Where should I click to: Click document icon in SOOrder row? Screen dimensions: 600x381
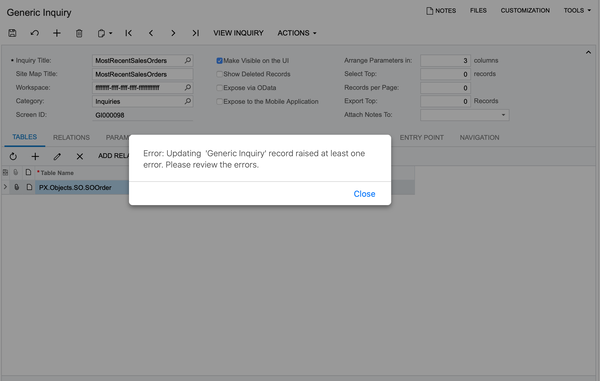pos(29,187)
